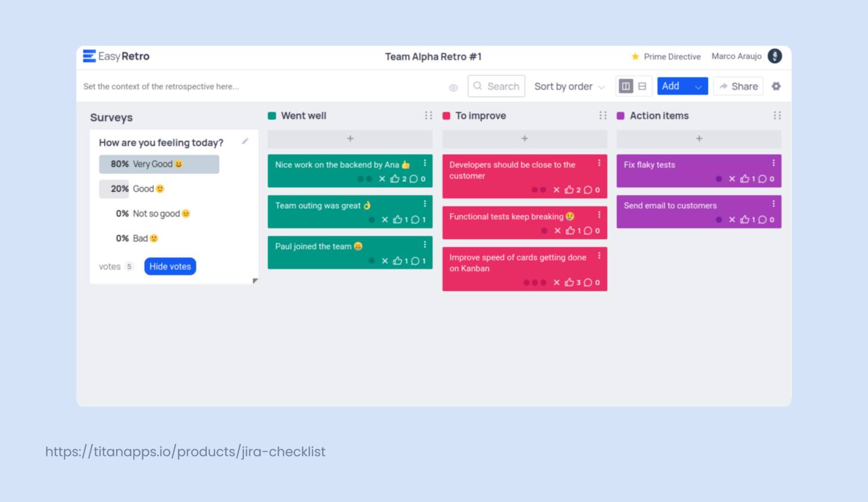This screenshot has height=502, width=868.
Task: Click the Share button
Action: click(x=738, y=86)
